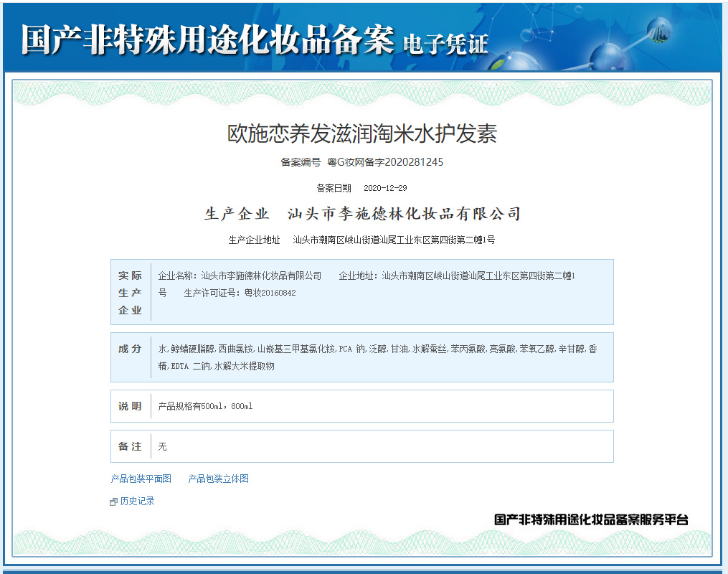Click the 备案日期 label

(334, 188)
